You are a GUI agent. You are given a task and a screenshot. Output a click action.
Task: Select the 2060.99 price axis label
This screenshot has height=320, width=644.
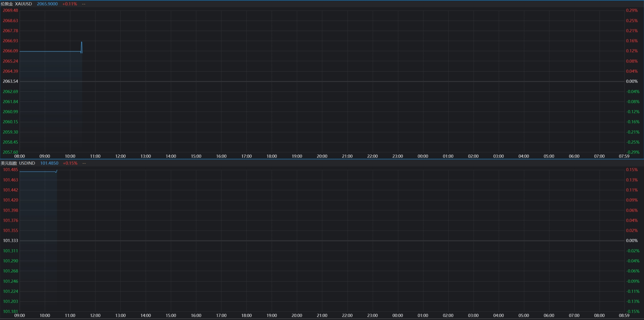(x=10, y=112)
